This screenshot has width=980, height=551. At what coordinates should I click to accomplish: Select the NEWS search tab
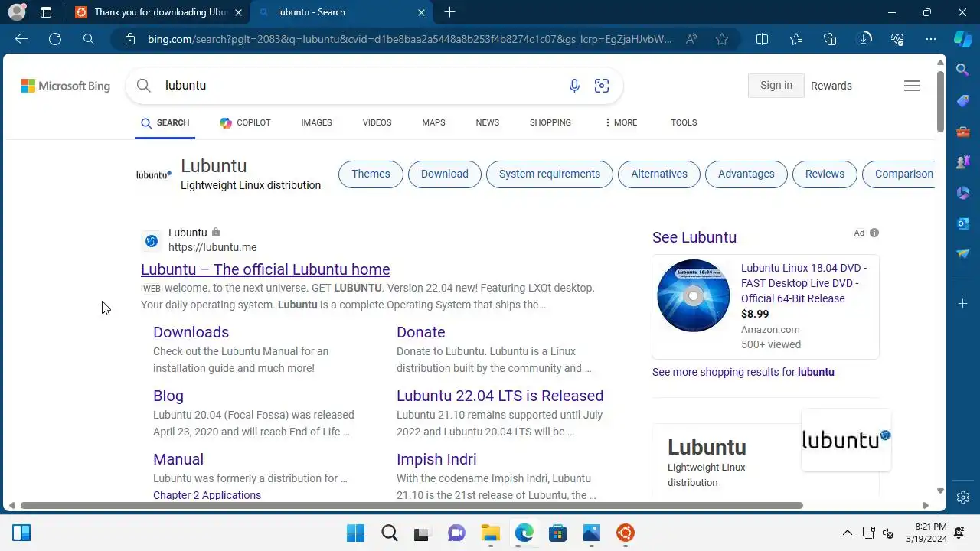(487, 122)
